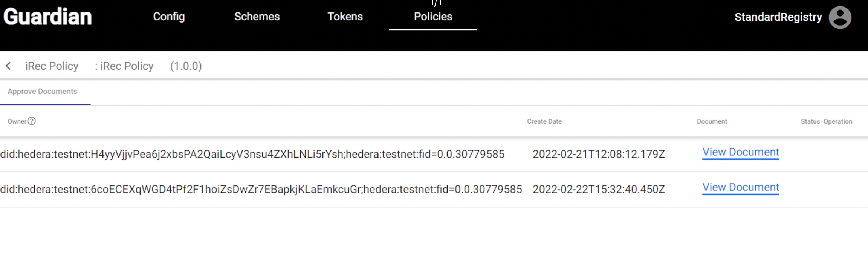Select the owner DID starting with H4yyVjjv
This screenshot has width=868, height=271.
(252, 154)
